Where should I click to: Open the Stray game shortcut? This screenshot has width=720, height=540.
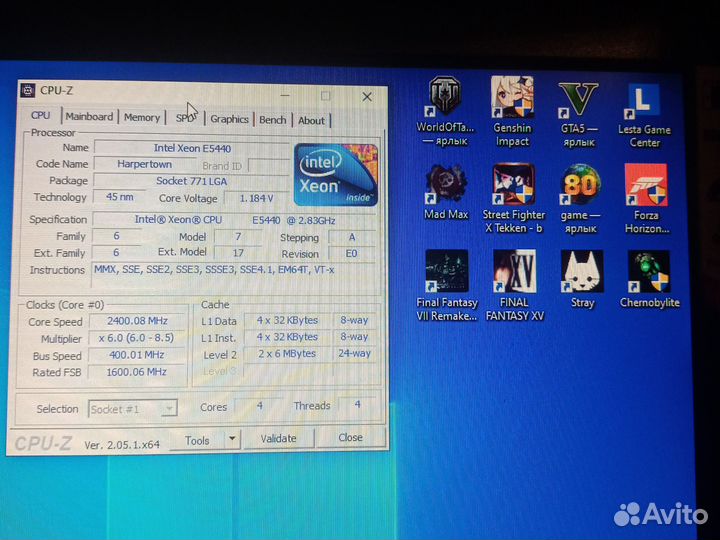tap(582, 272)
